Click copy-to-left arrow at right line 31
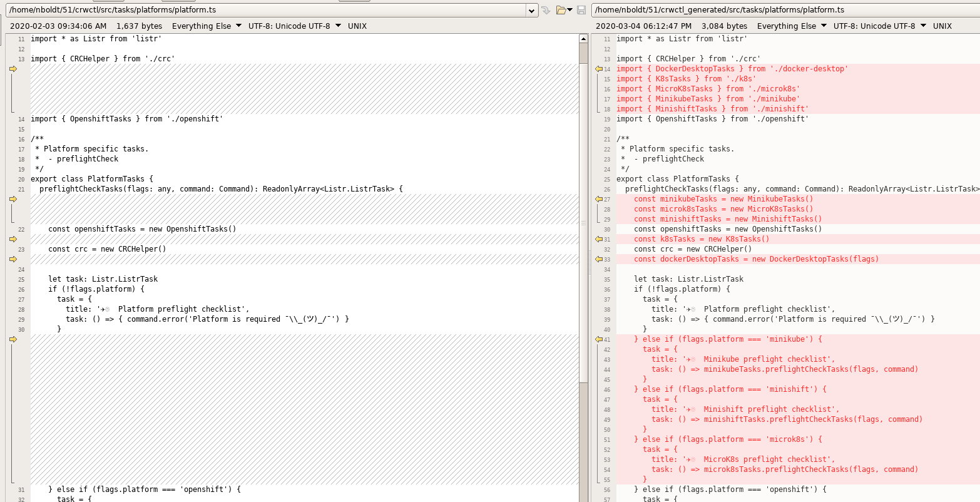The width and height of the screenshot is (980, 502). click(599, 239)
